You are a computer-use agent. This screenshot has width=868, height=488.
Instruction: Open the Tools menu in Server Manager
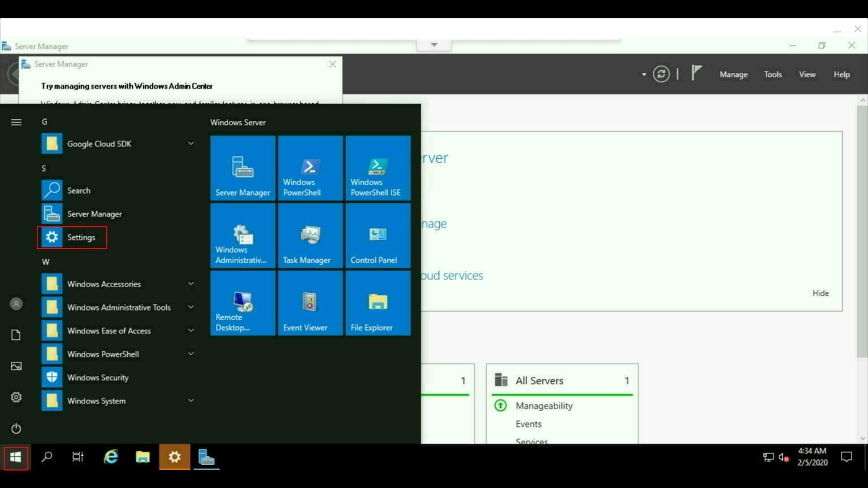(773, 74)
